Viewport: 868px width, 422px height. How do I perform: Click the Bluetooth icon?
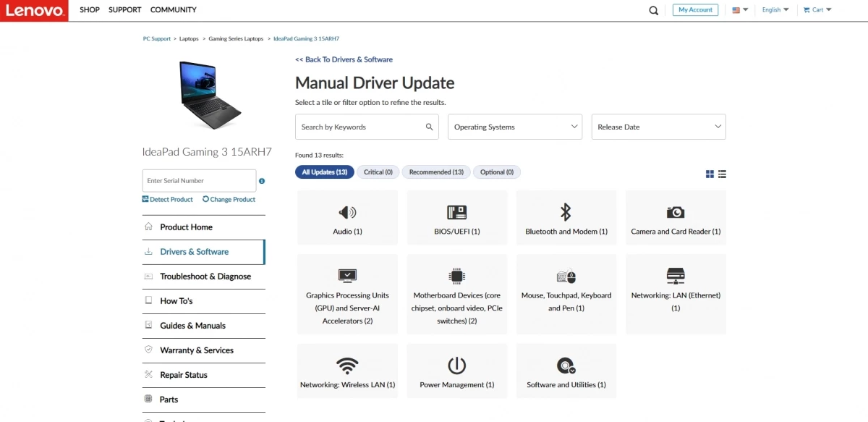tap(566, 211)
